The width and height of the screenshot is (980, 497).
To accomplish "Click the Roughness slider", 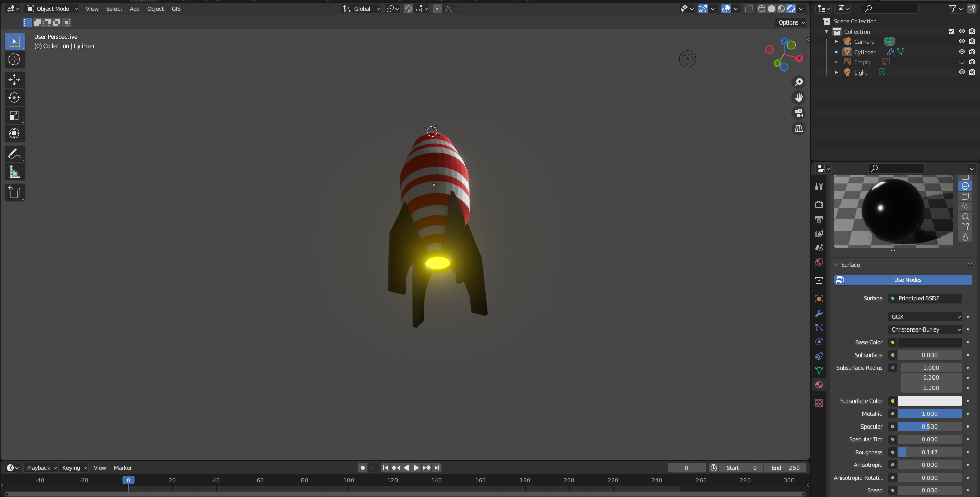I will point(930,452).
